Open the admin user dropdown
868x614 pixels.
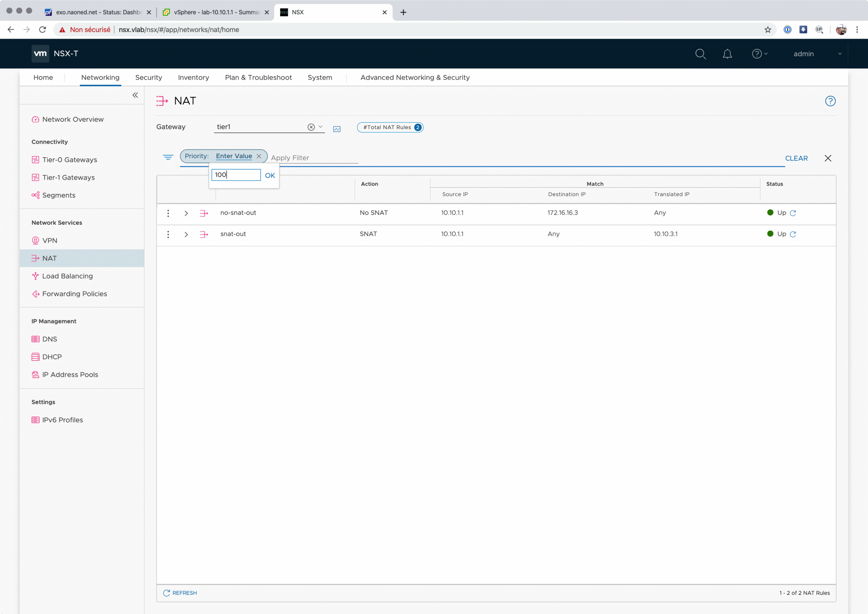pyautogui.click(x=816, y=54)
